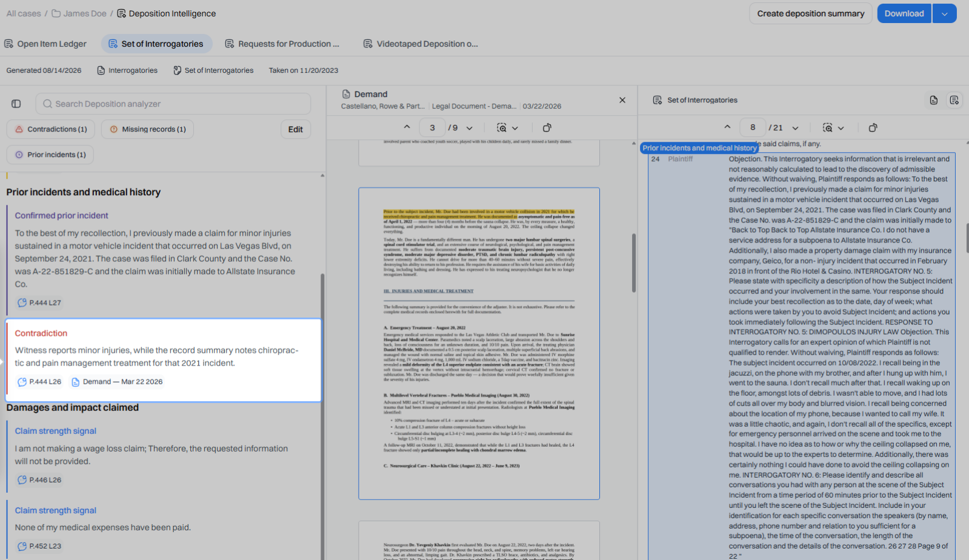969x560 pixels.
Task: Click the Demand page 3 thumbnail
Action: 479,344
